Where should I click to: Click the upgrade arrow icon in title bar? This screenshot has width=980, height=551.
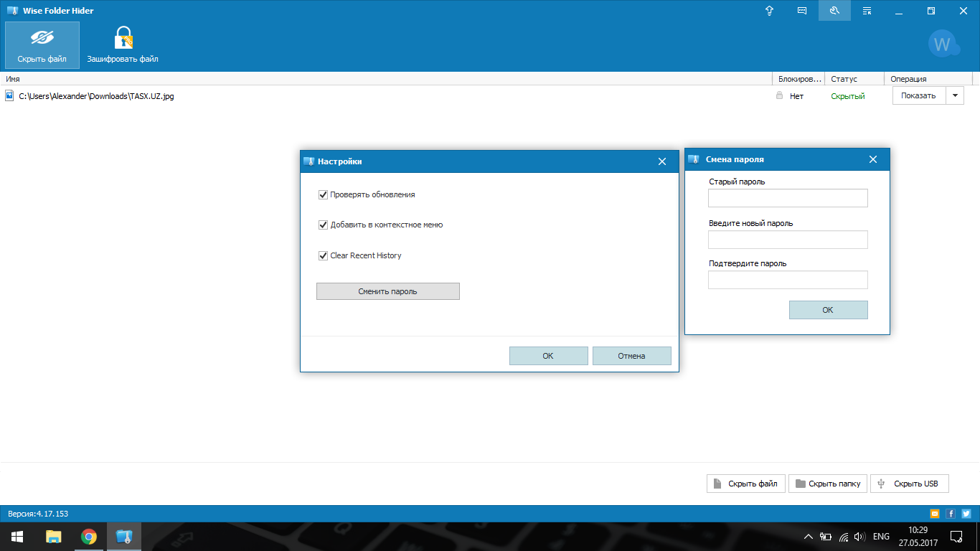pyautogui.click(x=770, y=11)
